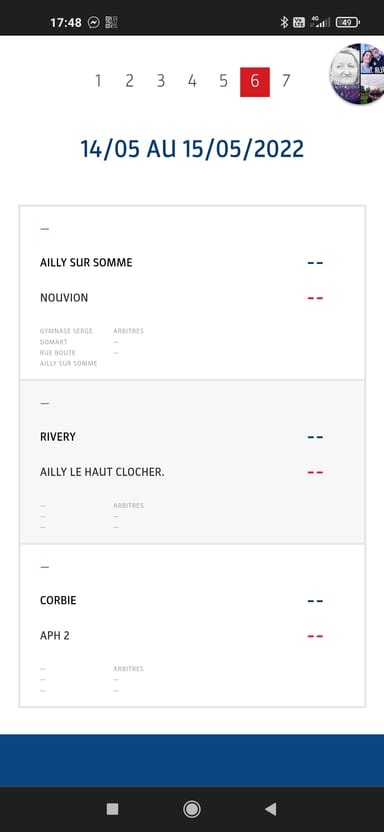Open the RIVERY team entry
The height and width of the screenshot is (832, 384).
[x=58, y=437]
